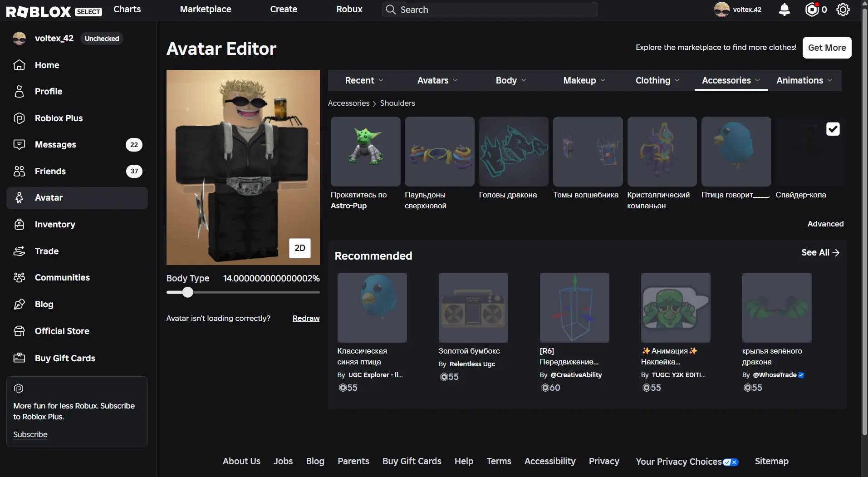868x477 pixels.
Task: Adjust the Body Type slider handle
Action: pyautogui.click(x=187, y=292)
